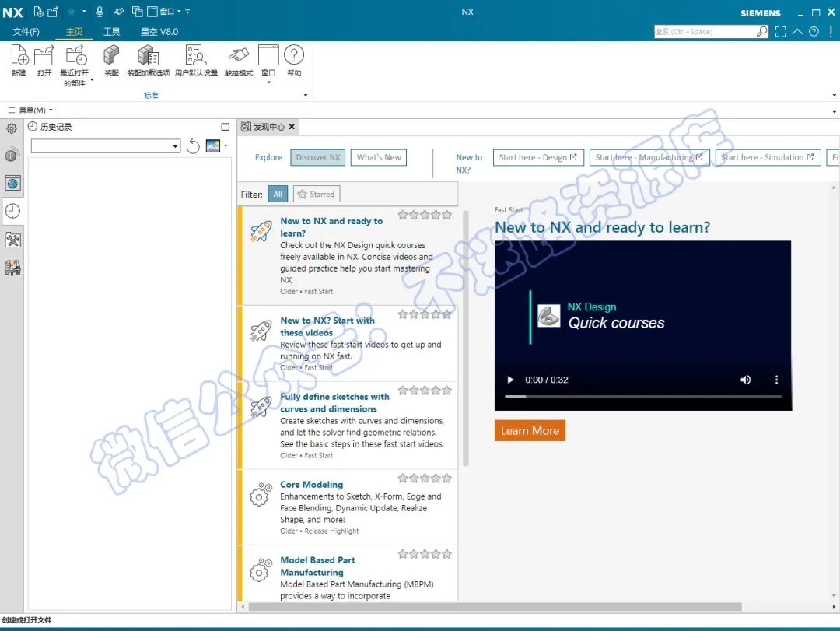Open the File (文件) menu
The height and width of the screenshot is (631, 840).
click(26, 32)
